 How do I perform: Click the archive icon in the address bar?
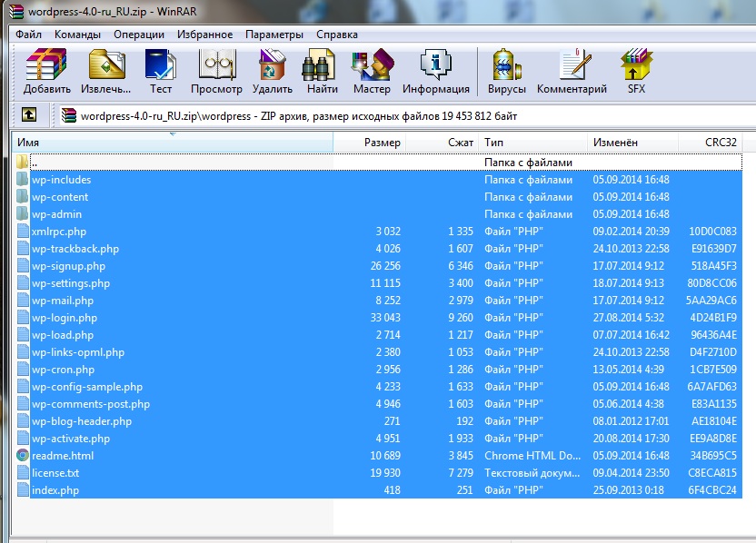click(x=69, y=115)
